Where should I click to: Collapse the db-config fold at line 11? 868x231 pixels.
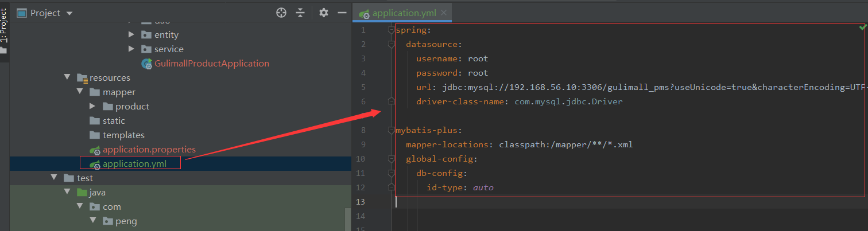coord(392,173)
